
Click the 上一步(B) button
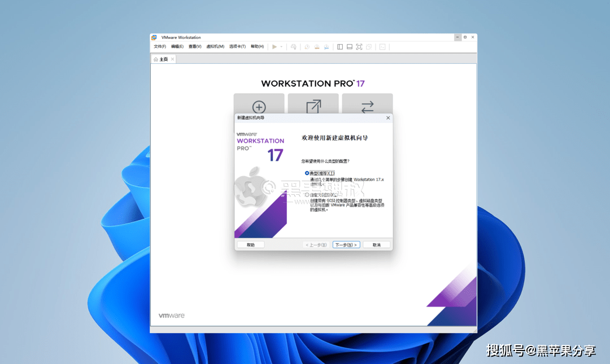[316, 245]
